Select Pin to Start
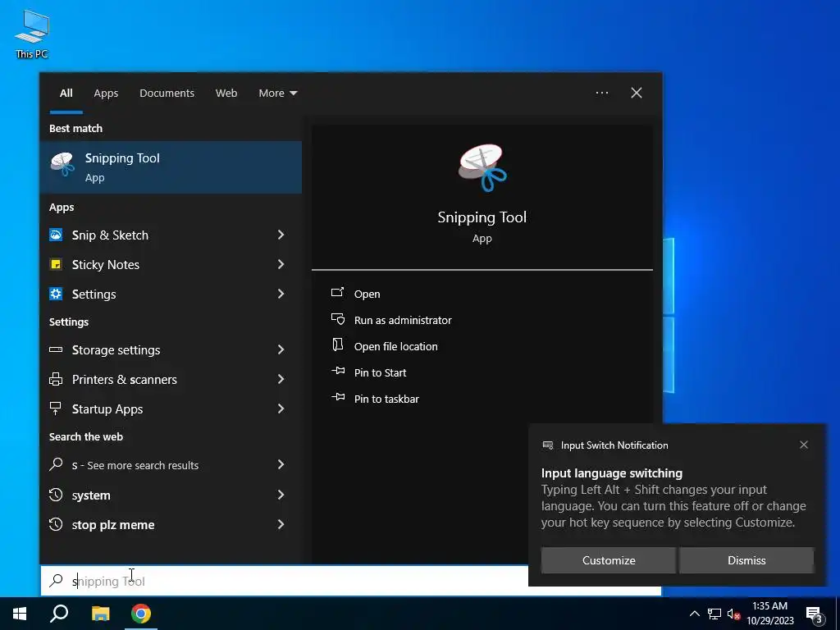 (380, 373)
